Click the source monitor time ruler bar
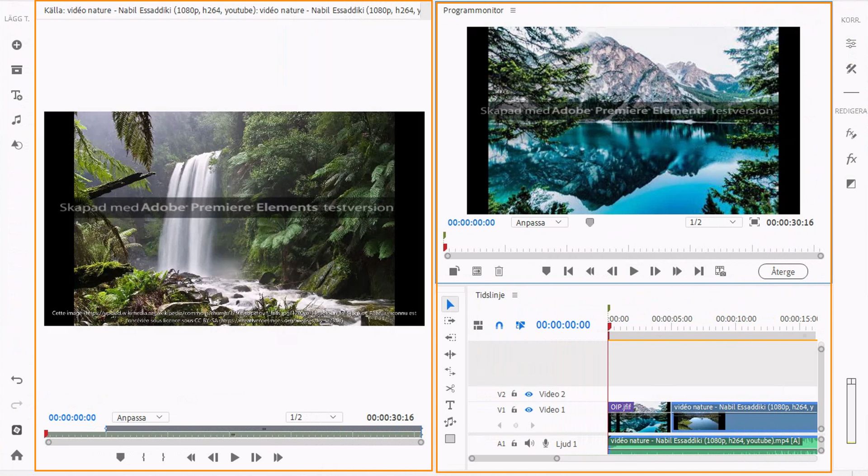The image size is (868, 476). pos(234,434)
